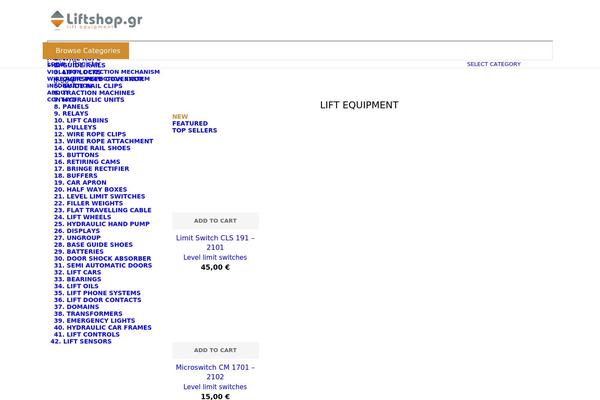This screenshot has width=600, height=400.
Task: Choose 41. Lift Controls category
Action: pyautogui.click(x=87, y=334)
